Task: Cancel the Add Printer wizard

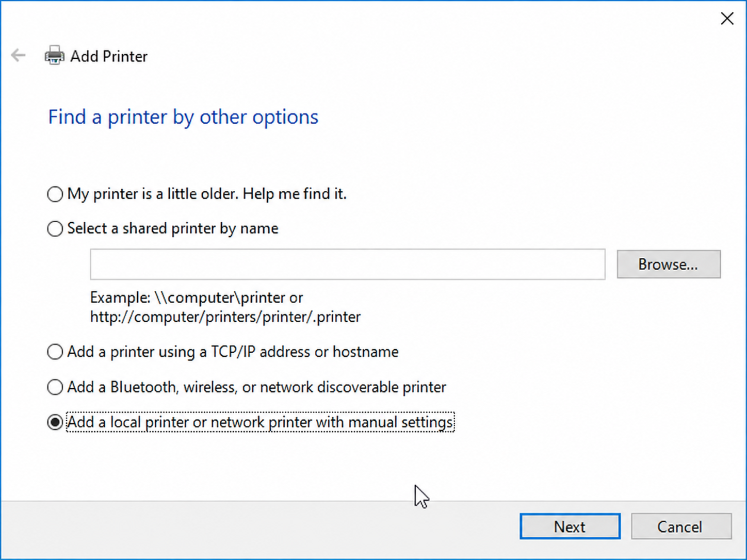Action: [x=681, y=526]
